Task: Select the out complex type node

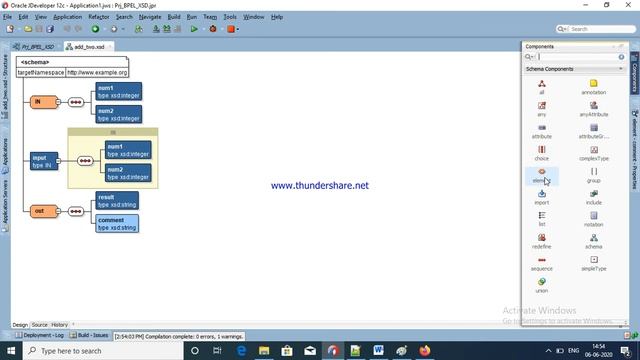Action: click(x=43, y=211)
